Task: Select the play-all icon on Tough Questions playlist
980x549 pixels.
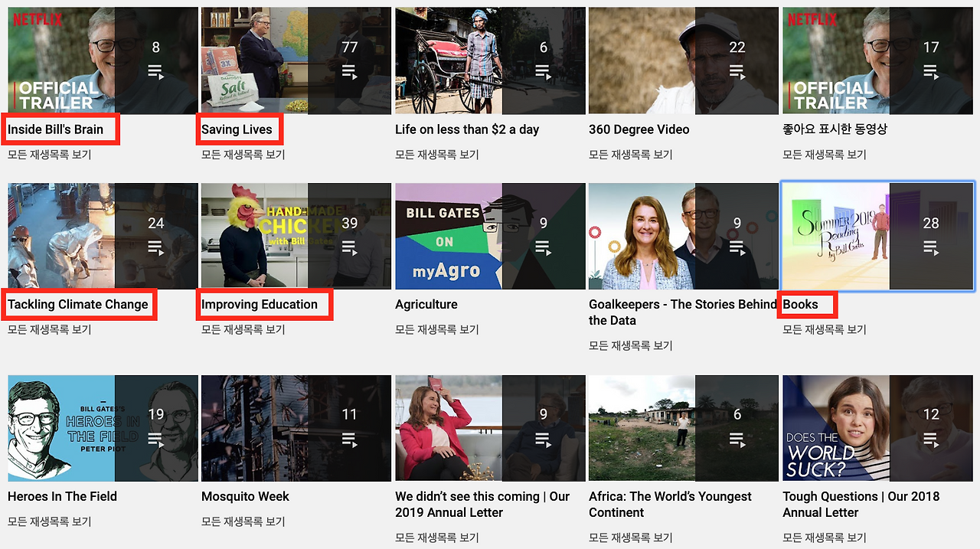Action: pyautogui.click(x=931, y=440)
